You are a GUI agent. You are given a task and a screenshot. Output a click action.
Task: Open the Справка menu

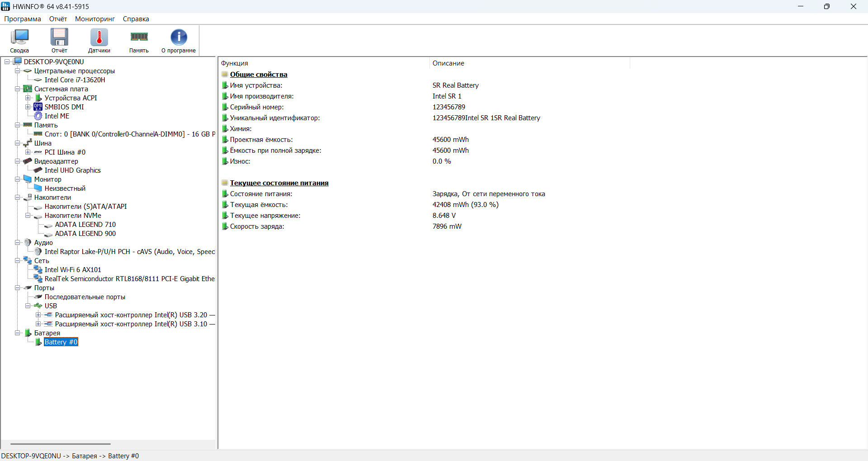tap(136, 19)
